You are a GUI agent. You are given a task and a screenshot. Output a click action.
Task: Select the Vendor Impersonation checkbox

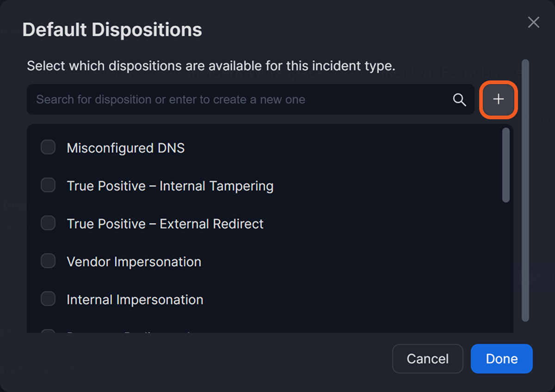click(48, 261)
